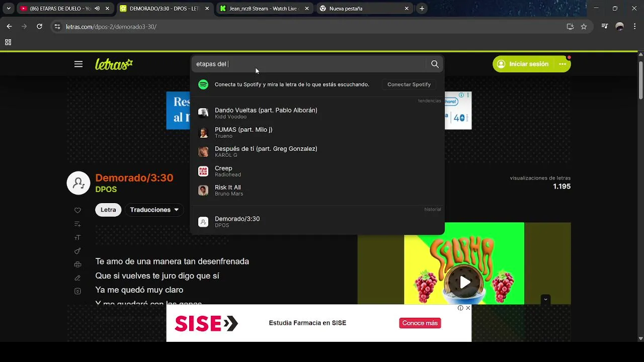Open the three-dot menu beside Iniciar sesión
The width and height of the screenshot is (644, 362).
(562, 64)
